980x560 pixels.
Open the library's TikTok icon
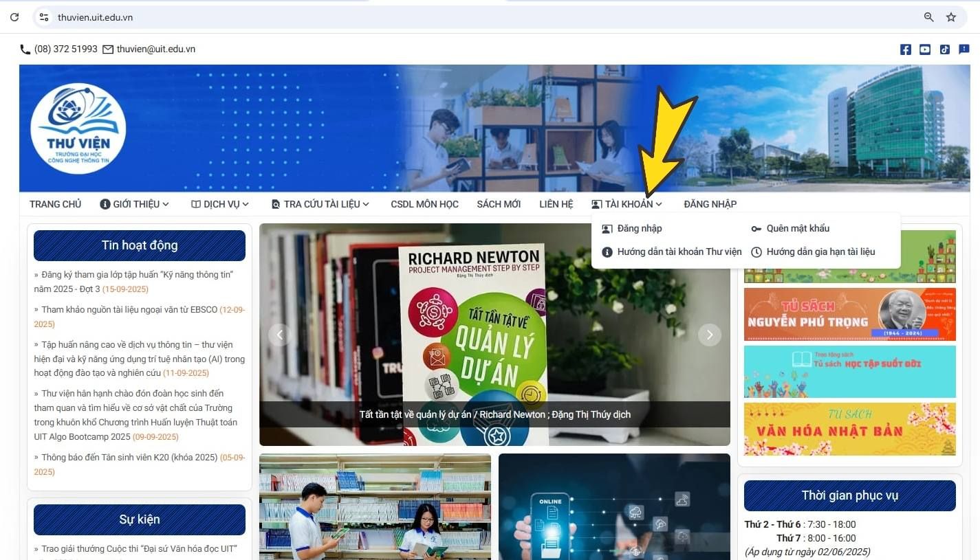(945, 49)
